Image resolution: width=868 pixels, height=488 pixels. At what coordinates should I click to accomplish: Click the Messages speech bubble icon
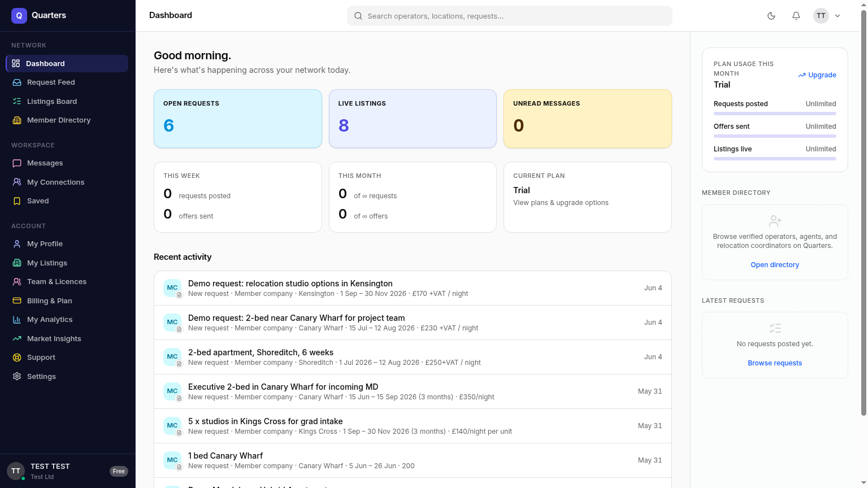(x=17, y=163)
